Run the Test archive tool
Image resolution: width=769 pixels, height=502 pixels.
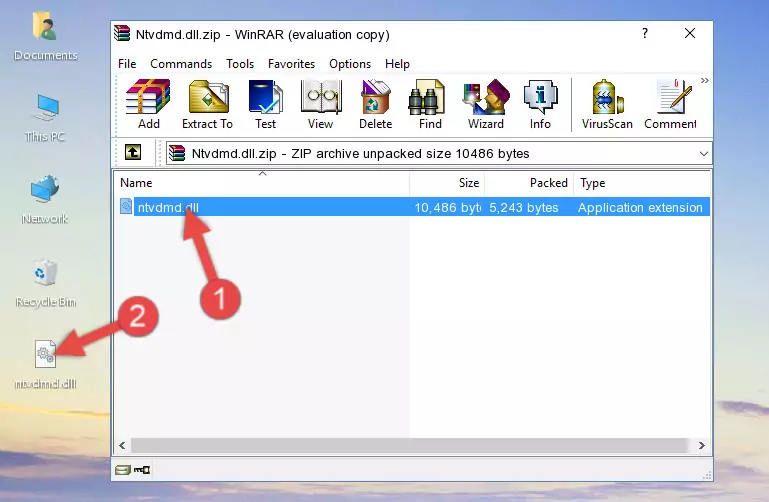265,104
